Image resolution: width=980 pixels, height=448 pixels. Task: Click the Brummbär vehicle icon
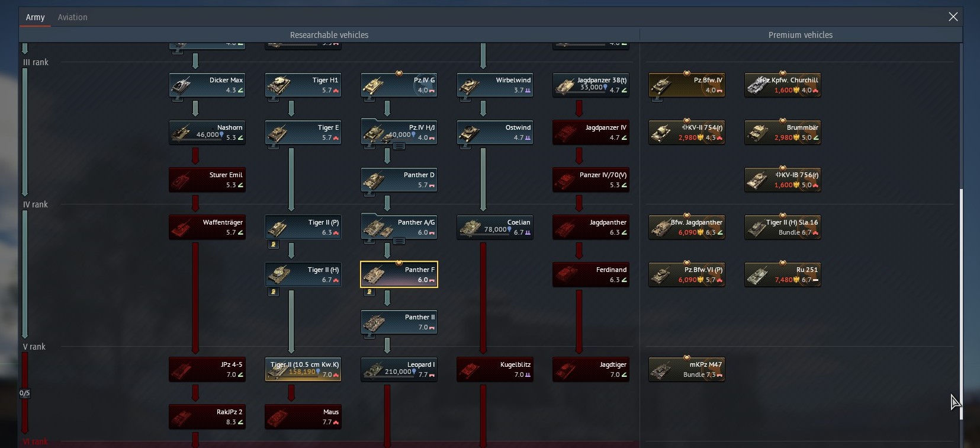[757, 133]
